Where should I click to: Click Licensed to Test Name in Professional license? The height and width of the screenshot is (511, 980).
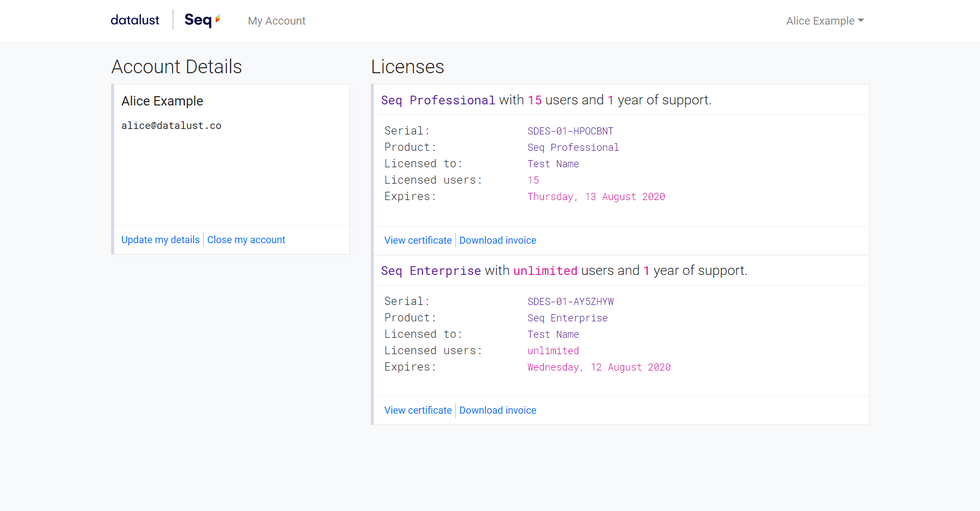pyautogui.click(x=553, y=164)
